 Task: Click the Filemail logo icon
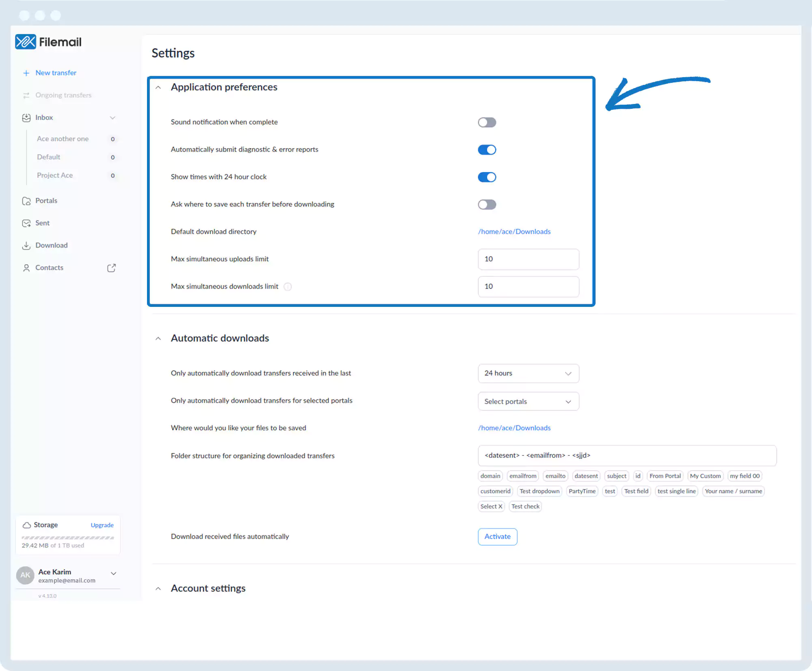coord(25,42)
